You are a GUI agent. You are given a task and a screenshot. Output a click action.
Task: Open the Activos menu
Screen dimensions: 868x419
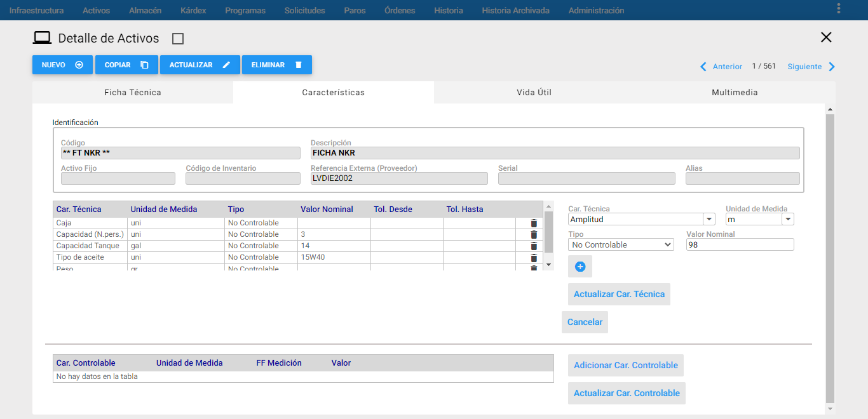(97, 10)
